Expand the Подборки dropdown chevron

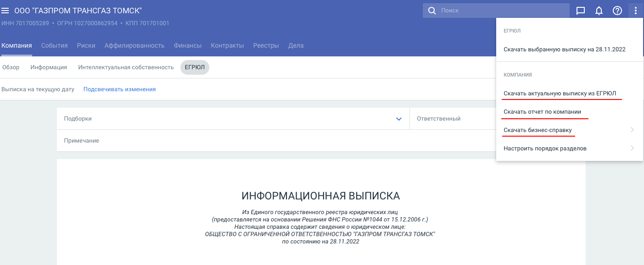[x=399, y=119]
